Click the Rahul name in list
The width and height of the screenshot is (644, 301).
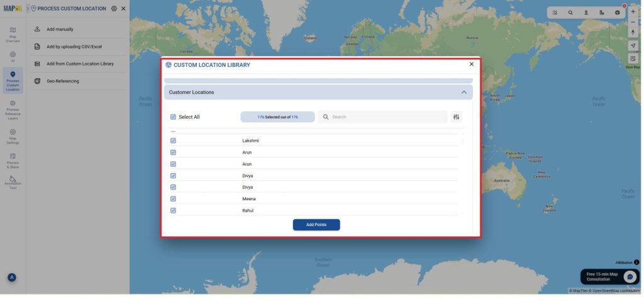[x=248, y=210]
